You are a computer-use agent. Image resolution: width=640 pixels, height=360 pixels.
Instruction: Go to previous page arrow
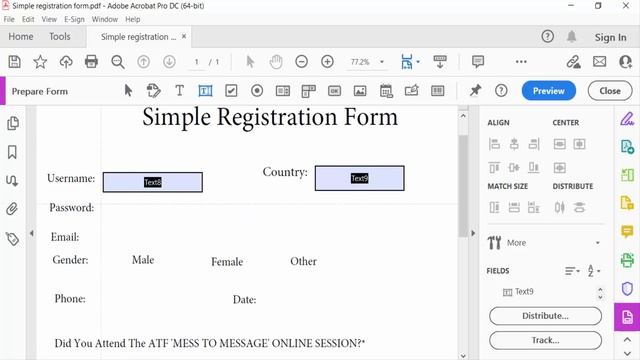143,62
